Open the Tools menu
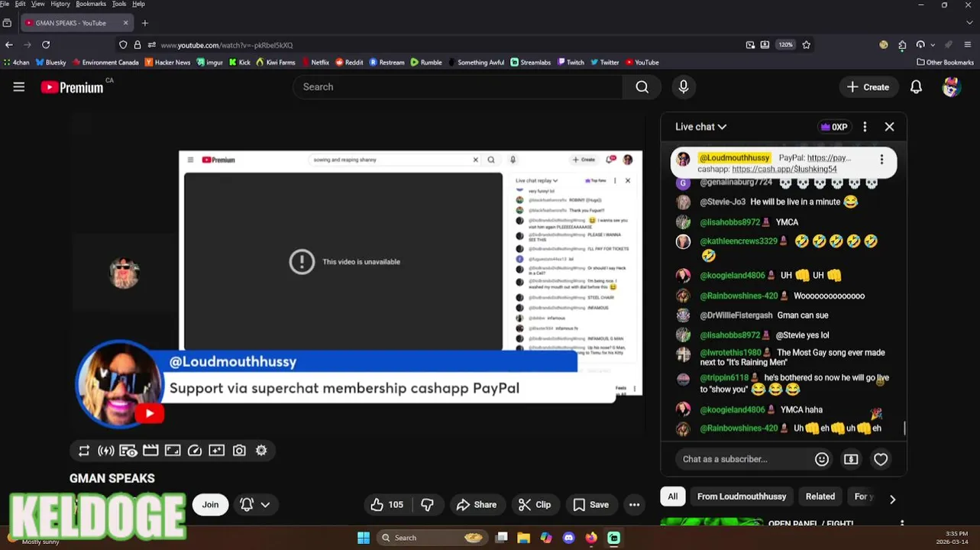The image size is (980, 550). [x=119, y=4]
